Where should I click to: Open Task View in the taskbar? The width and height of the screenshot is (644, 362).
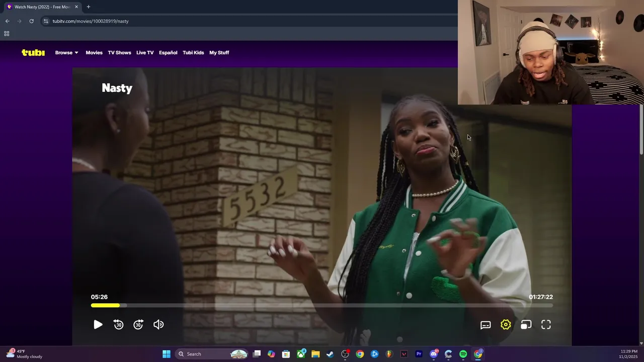(x=257, y=354)
